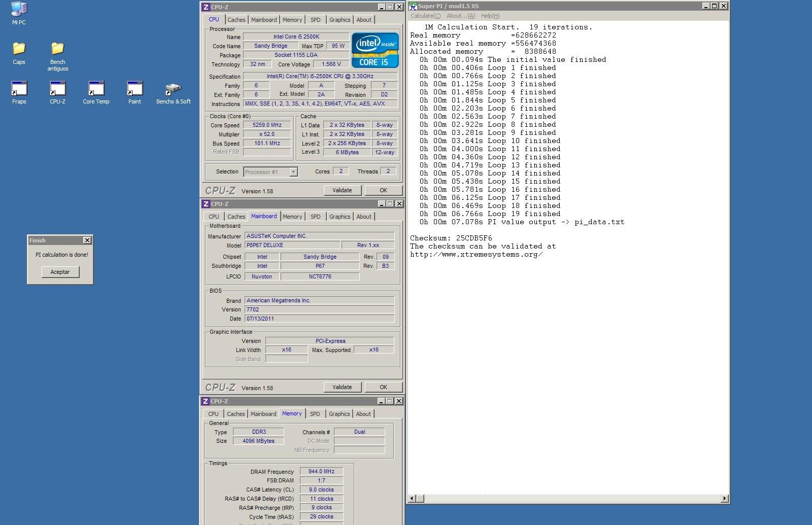Click the 4096 MBytes size field
Viewport: 812px width, 525px height.
pos(258,441)
